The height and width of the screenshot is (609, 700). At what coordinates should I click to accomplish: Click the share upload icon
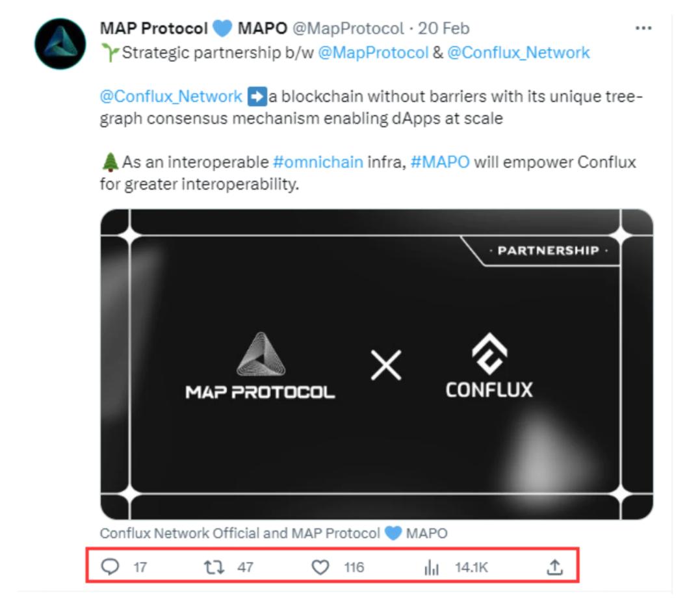[x=554, y=567]
